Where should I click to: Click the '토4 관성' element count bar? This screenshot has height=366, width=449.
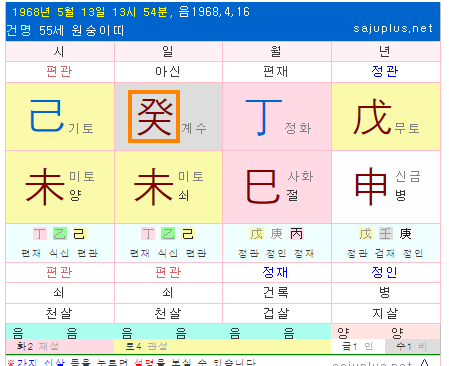point(222,346)
